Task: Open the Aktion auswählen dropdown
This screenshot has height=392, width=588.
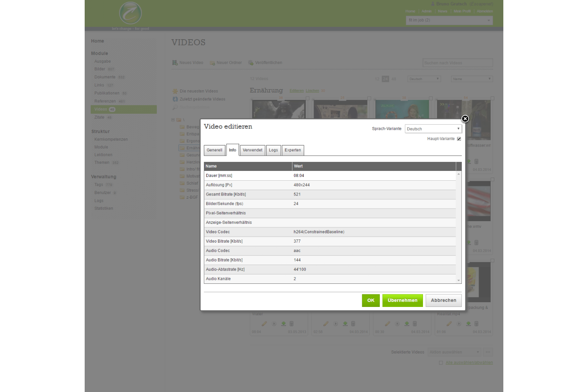Action: pos(454,352)
